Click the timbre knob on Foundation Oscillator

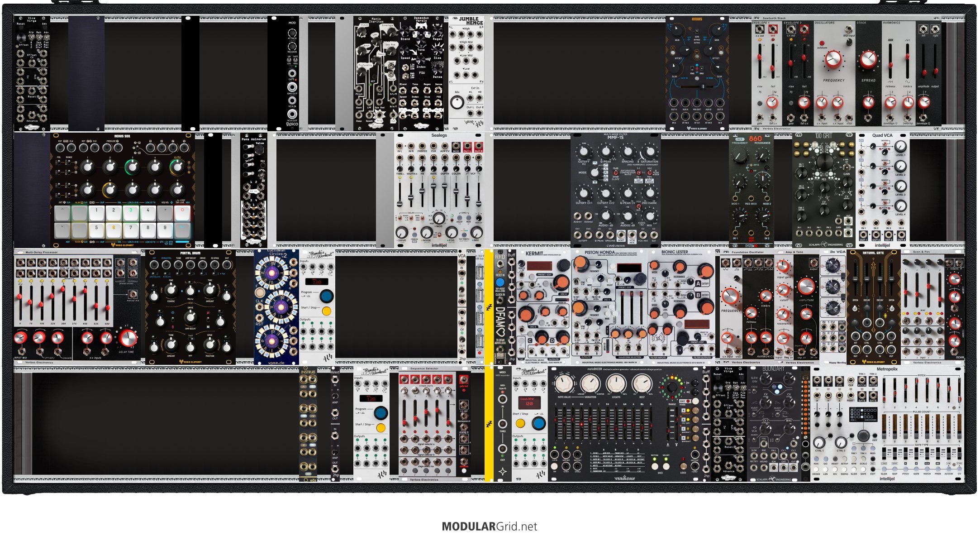click(766, 296)
